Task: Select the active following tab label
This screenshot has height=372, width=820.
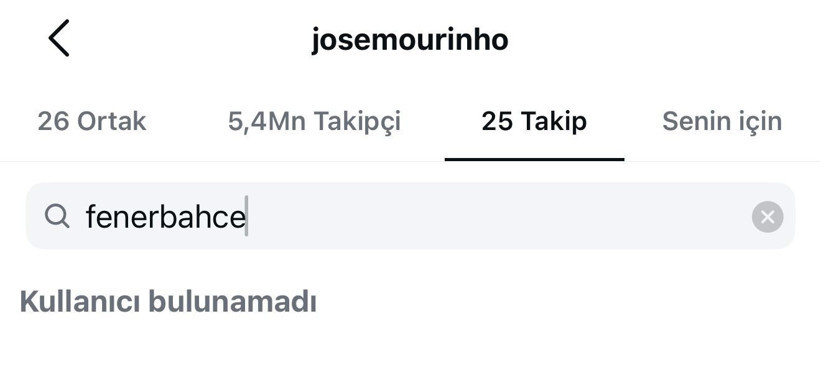Action: (x=534, y=121)
